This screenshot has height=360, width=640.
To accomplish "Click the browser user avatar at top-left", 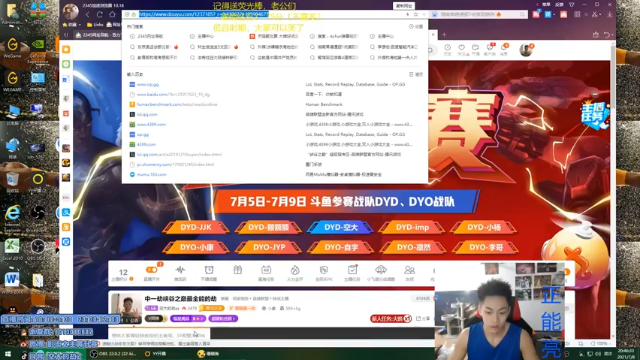I will [x=71, y=12].
